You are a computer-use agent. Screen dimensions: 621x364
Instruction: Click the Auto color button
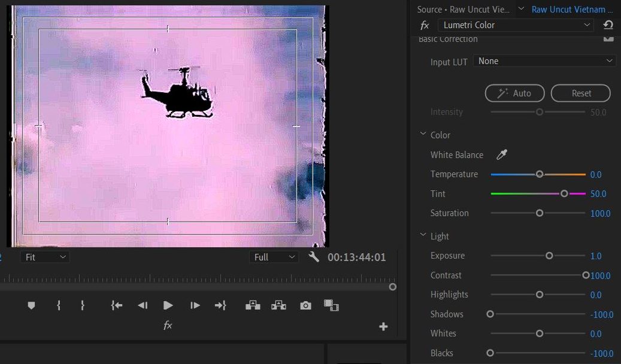click(x=514, y=93)
